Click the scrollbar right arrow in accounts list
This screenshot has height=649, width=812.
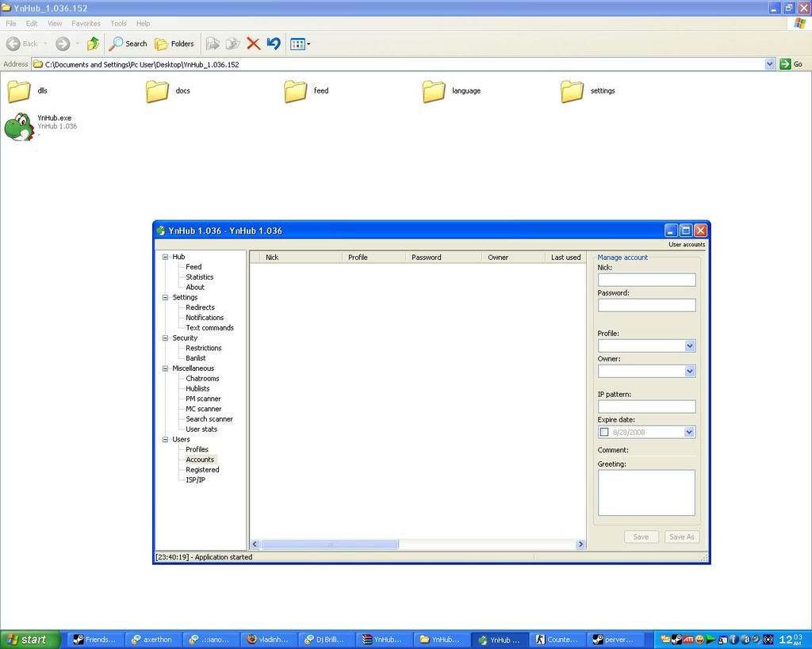pyautogui.click(x=580, y=544)
